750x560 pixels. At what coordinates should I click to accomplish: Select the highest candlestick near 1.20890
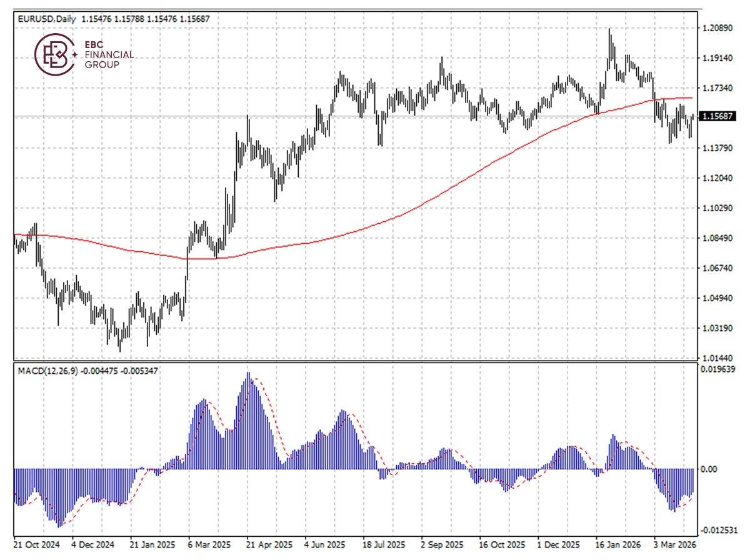pyautogui.click(x=609, y=37)
